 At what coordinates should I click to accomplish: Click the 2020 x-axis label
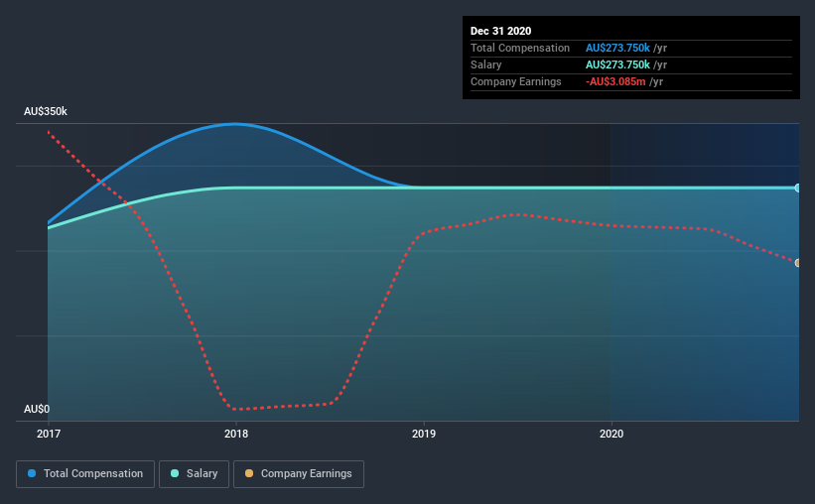point(611,434)
